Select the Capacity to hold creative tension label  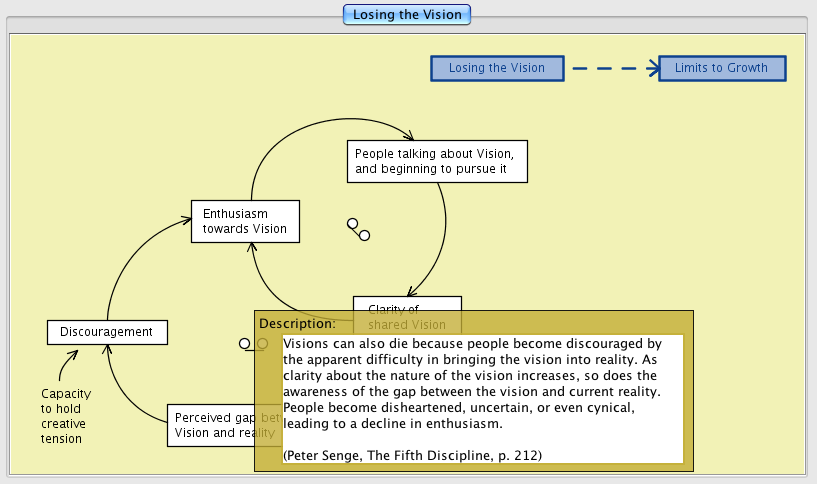(x=62, y=416)
